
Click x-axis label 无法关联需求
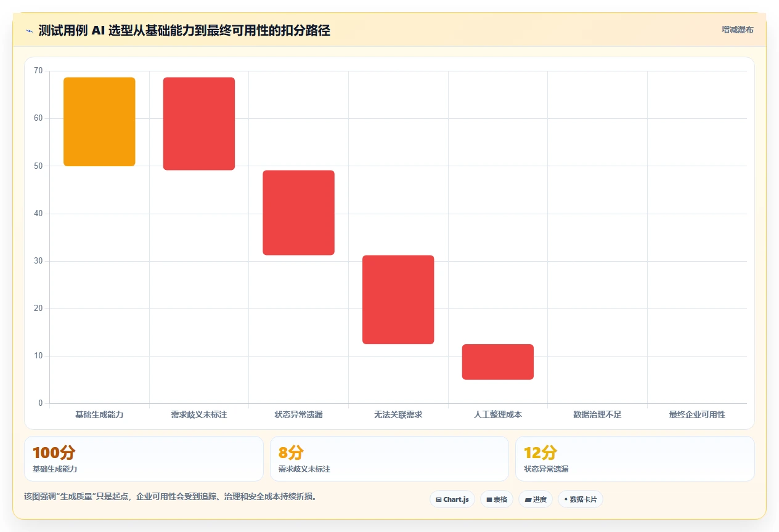click(398, 414)
